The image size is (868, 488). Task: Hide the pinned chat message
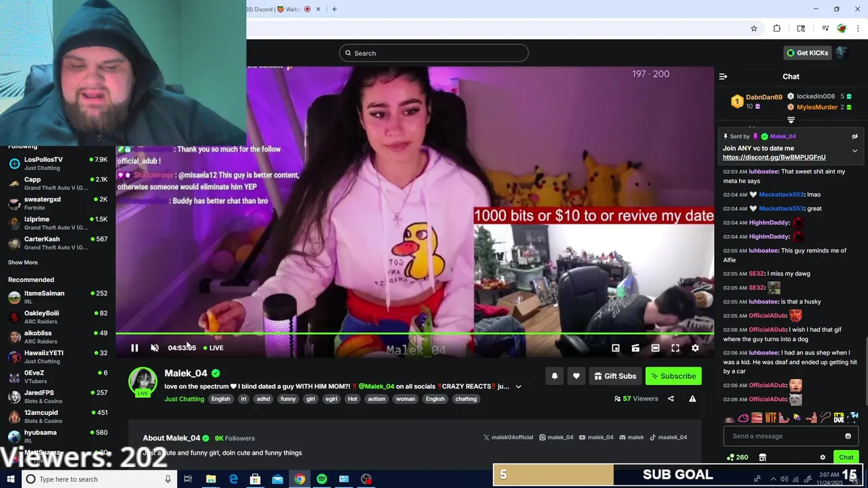coord(854,136)
